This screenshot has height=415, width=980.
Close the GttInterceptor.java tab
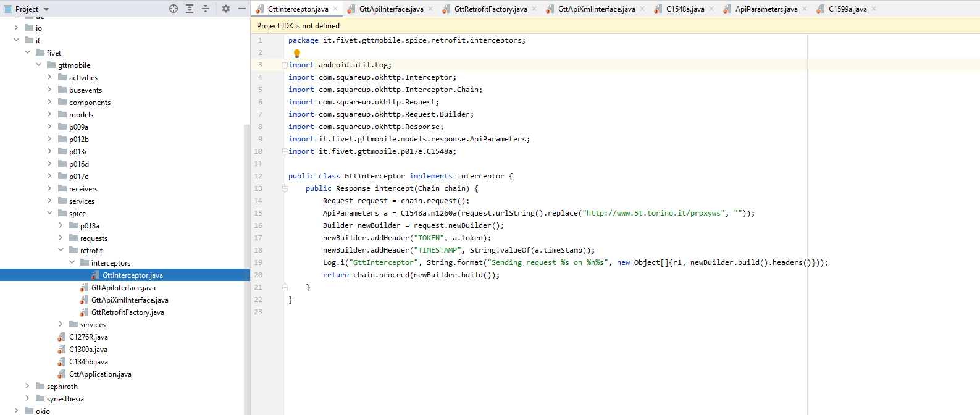(x=336, y=9)
